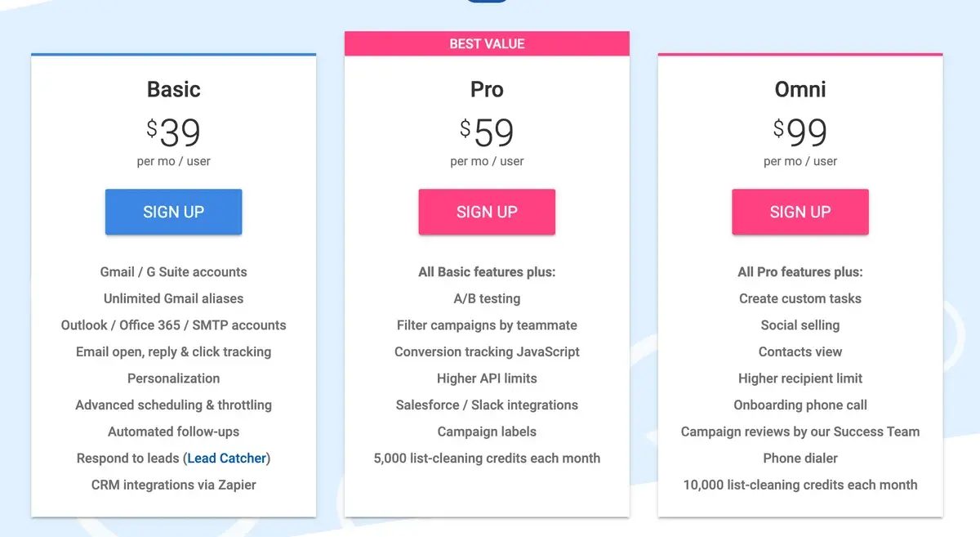Click the $59 price on Pro
Image resolution: width=980 pixels, height=537 pixels.
pyautogui.click(x=488, y=132)
